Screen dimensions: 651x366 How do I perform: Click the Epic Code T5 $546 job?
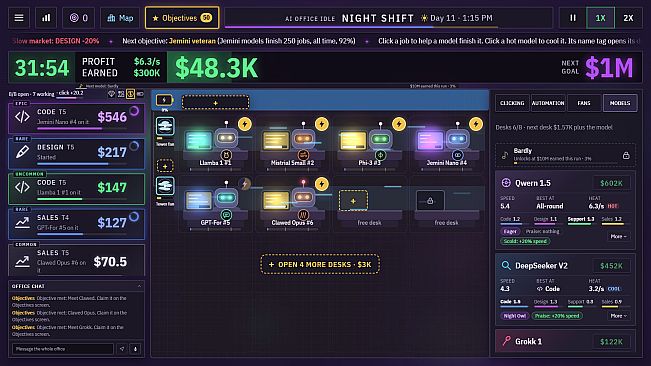click(76, 118)
